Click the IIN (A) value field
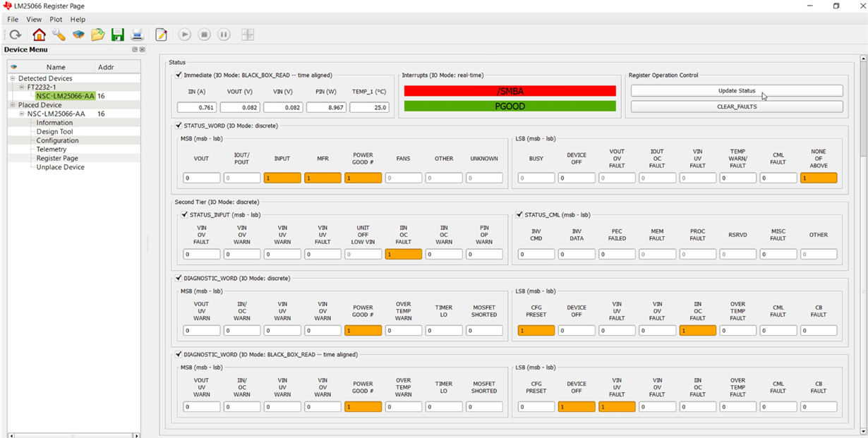Screen dimensions: 868x438 click(x=197, y=107)
